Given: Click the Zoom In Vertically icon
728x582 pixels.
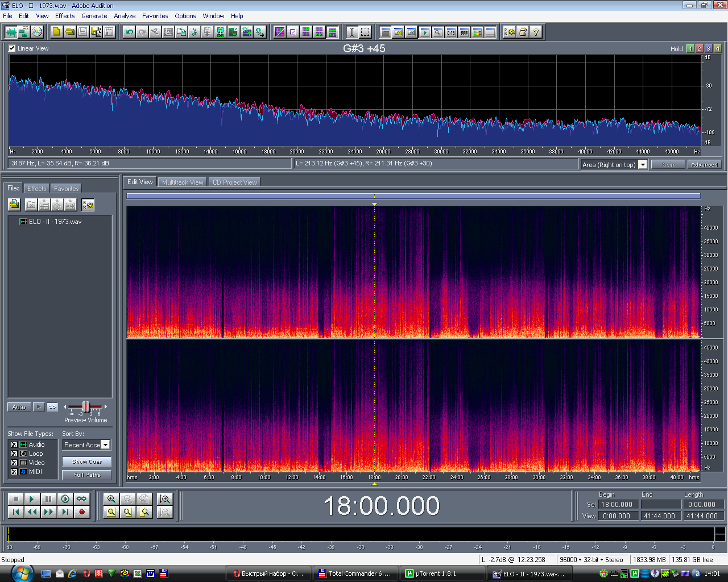Looking at the screenshot, I should click(x=165, y=499).
